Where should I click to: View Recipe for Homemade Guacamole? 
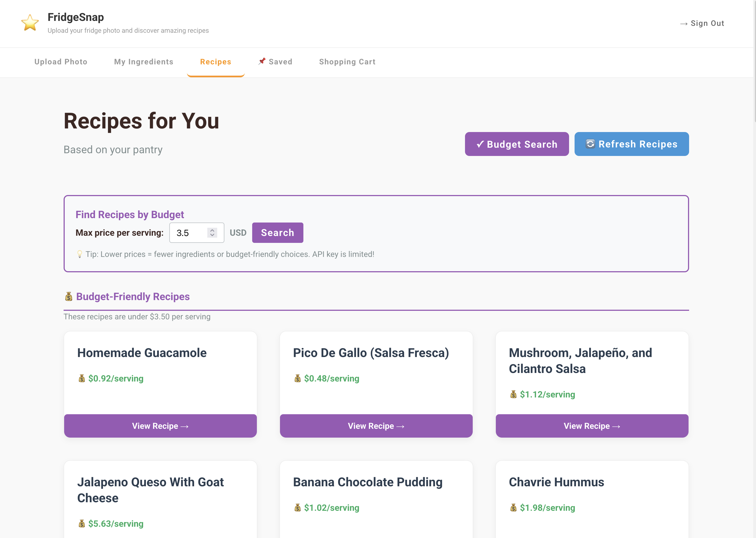point(160,426)
